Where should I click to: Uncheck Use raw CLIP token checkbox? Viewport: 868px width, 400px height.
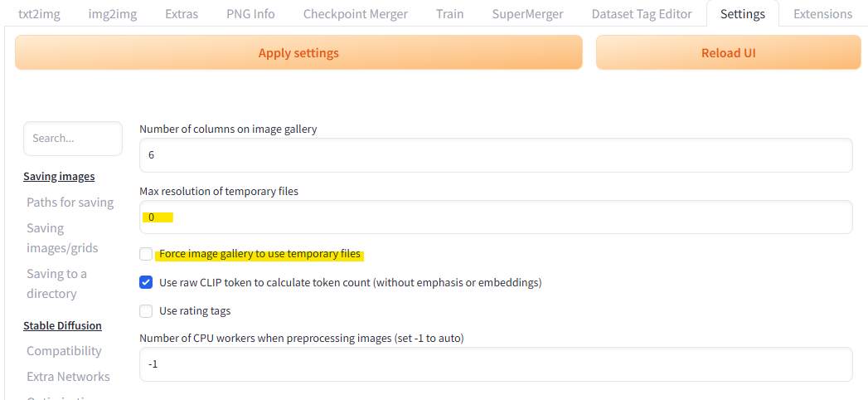point(146,282)
